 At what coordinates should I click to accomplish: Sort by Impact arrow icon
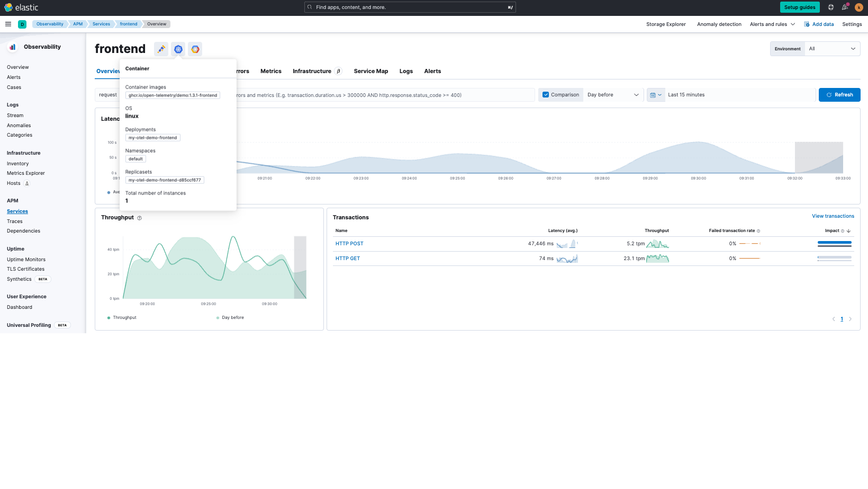848,231
